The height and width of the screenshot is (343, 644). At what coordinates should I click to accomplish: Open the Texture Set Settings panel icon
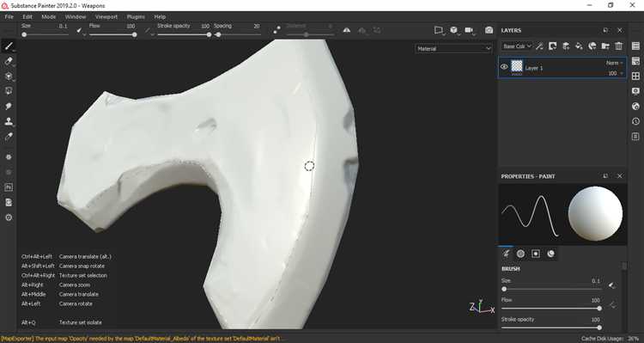[635, 61]
